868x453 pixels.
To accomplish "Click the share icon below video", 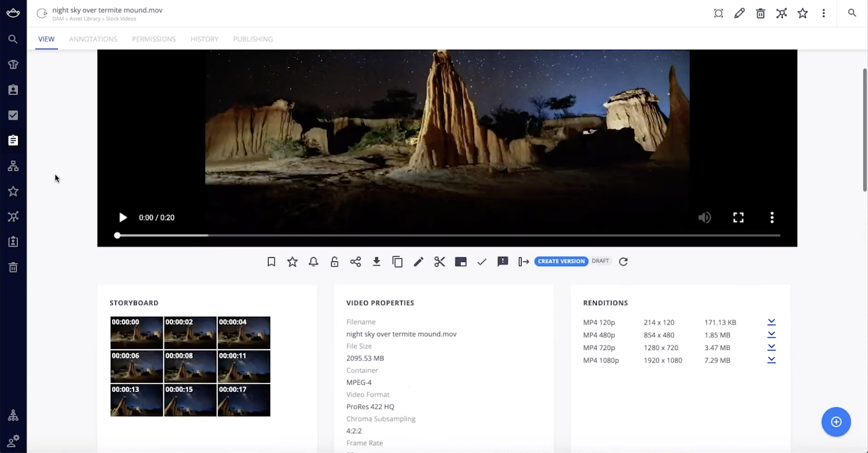I will (356, 262).
